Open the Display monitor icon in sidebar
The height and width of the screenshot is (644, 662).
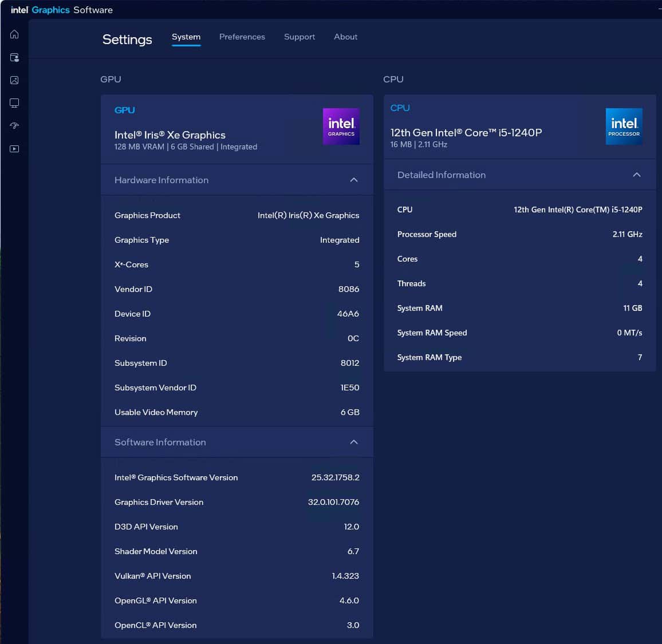pyautogui.click(x=14, y=103)
